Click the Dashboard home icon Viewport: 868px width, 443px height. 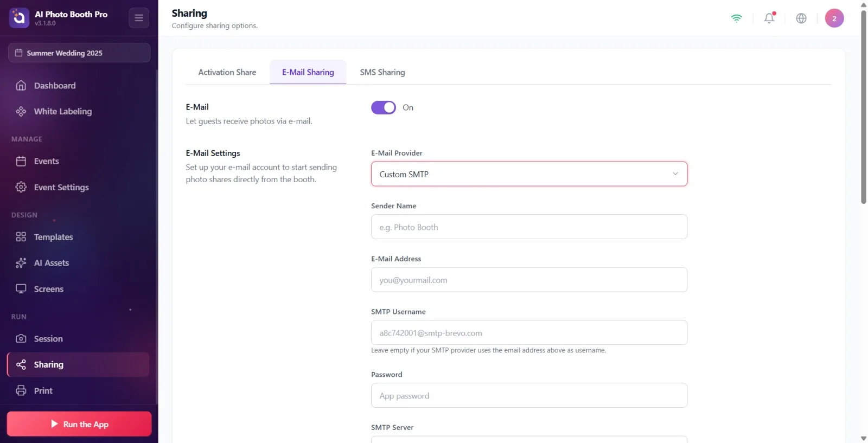tap(21, 86)
